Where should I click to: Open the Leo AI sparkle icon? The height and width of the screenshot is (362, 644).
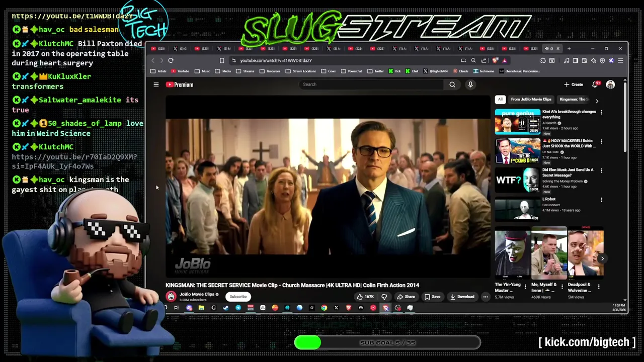click(x=594, y=60)
